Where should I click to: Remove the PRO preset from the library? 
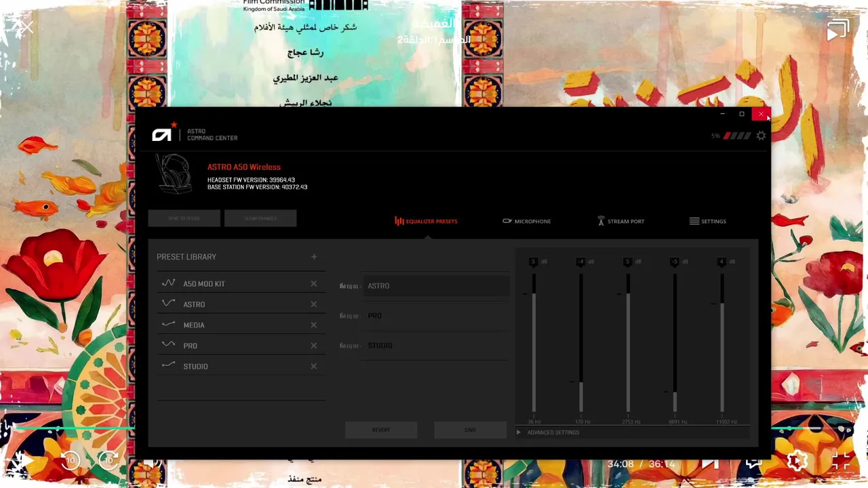point(314,346)
